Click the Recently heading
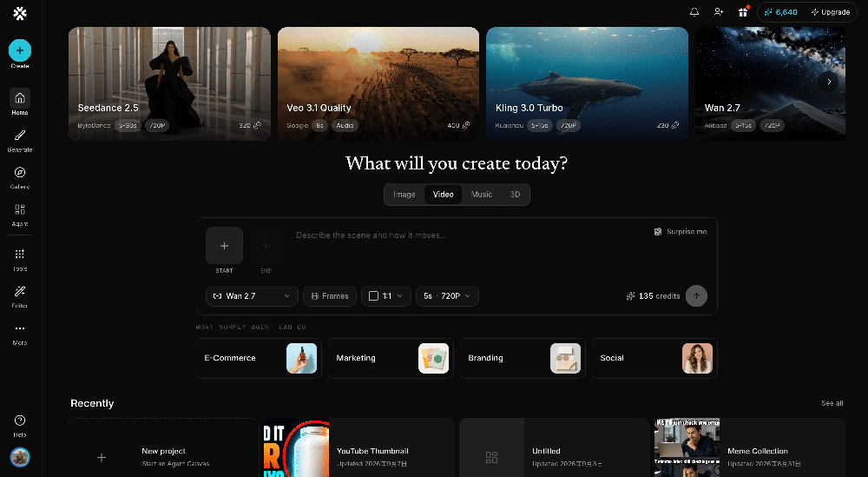Viewport: 868px width, 477px height. pos(92,403)
